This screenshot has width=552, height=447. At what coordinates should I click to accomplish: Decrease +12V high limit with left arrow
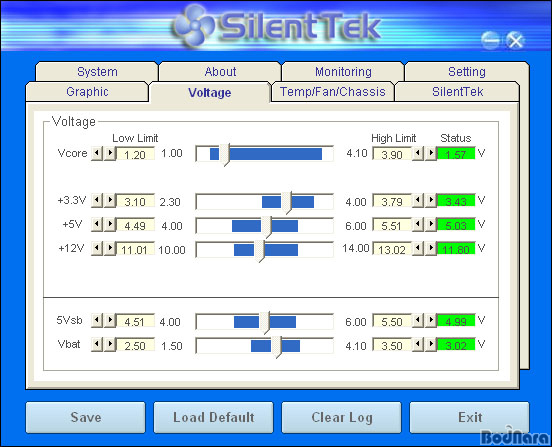click(x=418, y=248)
